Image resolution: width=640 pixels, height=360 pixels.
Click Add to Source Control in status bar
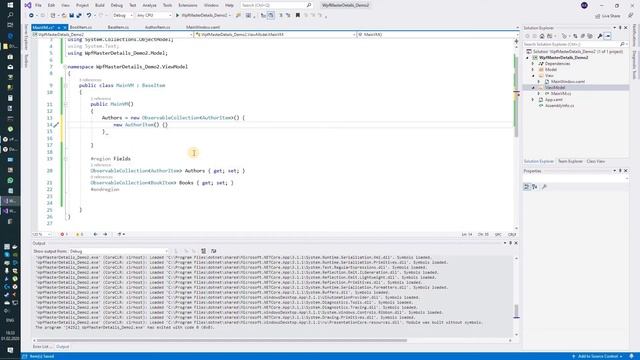(x=597, y=356)
